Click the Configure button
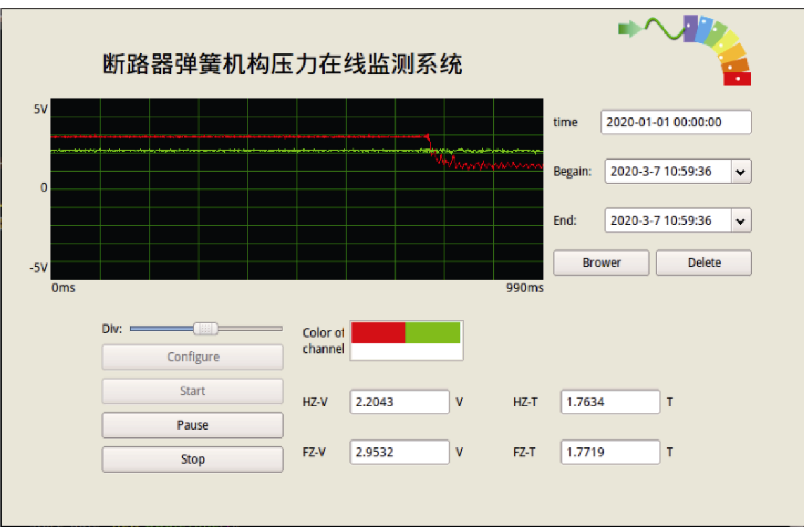Image resolution: width=805 pixels, height=532 pixels. coord(193,357)
